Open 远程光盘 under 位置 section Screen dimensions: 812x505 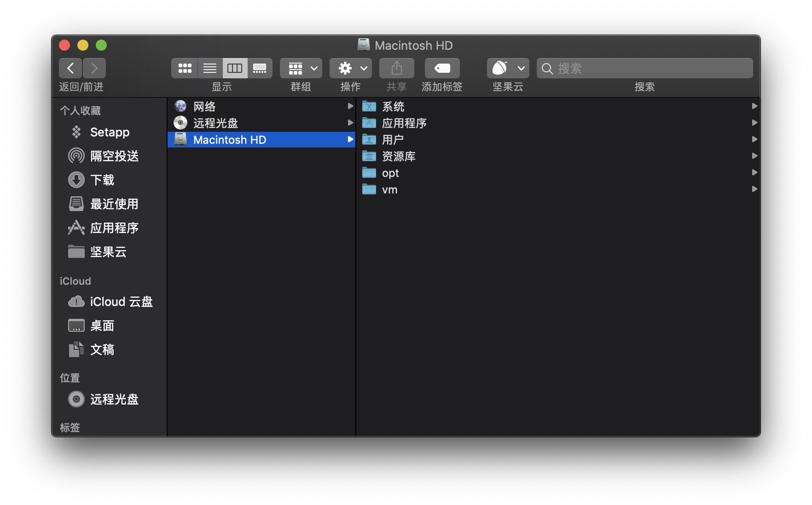point(114,399)
